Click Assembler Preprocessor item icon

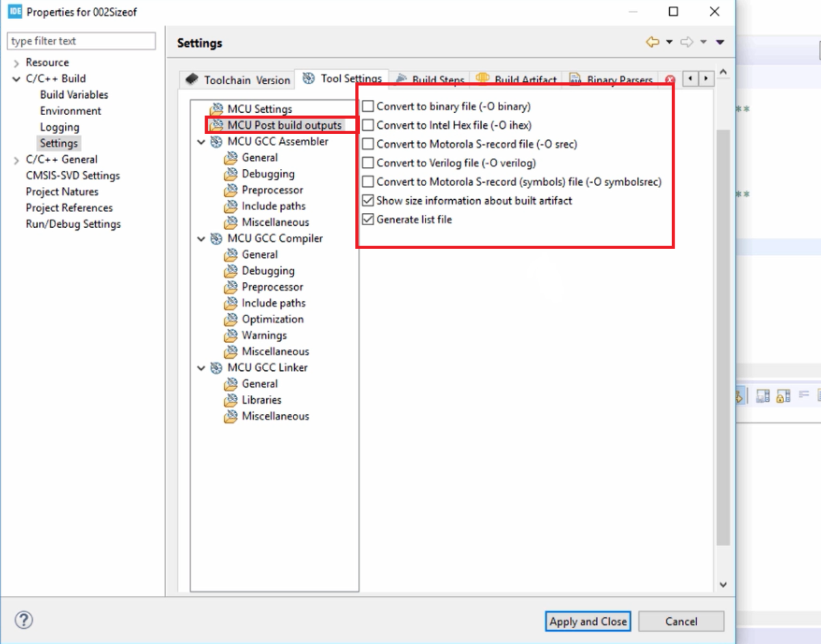coord(231,190)
